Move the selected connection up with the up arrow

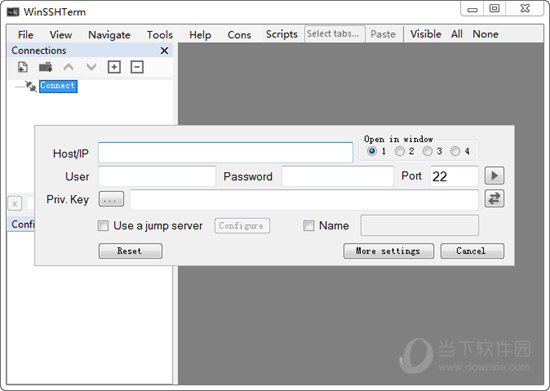click(68, 67)
